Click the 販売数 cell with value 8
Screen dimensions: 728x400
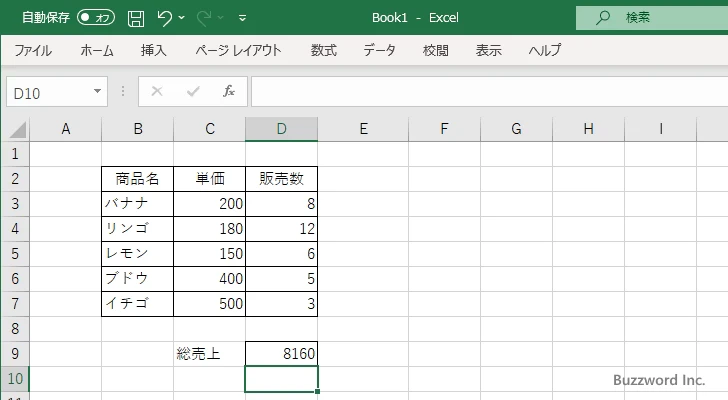click(281, 204)
